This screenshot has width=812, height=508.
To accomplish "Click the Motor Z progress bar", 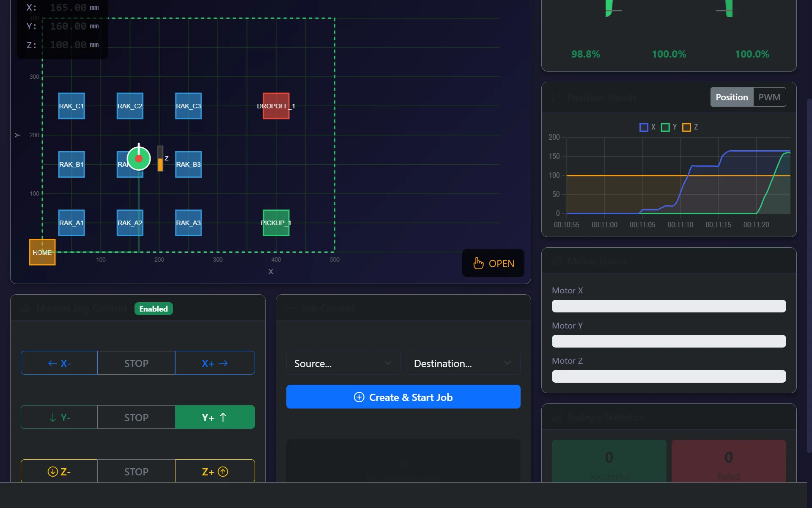I will point(669,376).
